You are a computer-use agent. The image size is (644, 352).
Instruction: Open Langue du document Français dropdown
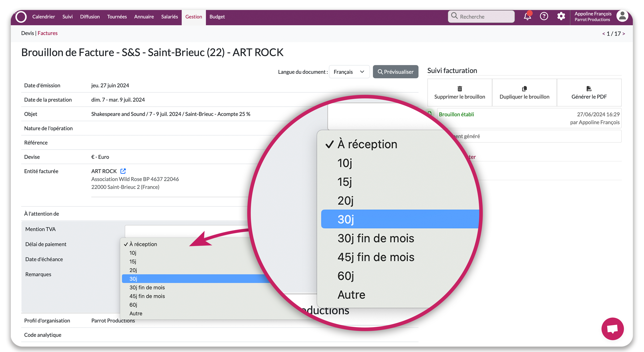coord(349,72)
